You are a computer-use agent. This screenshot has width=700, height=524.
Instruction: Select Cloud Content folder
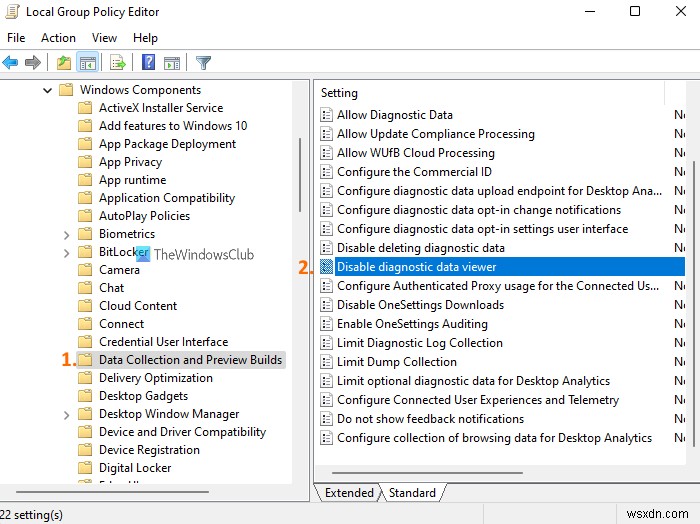point(138,306)
